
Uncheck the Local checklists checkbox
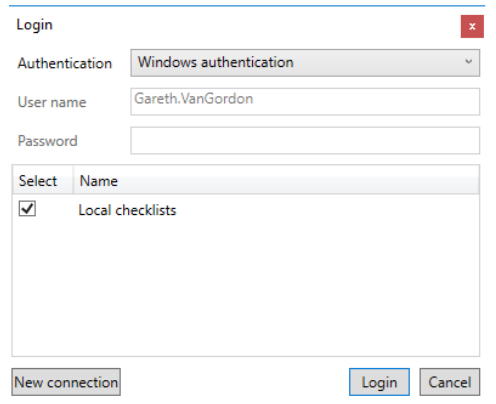coord(27,209)
